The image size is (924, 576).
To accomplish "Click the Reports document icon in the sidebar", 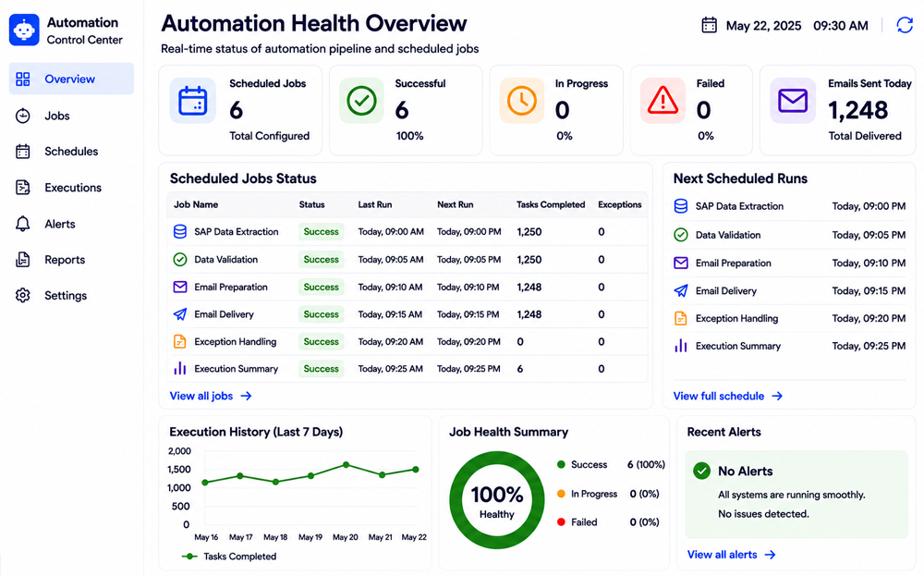I will tap(23, 260).
